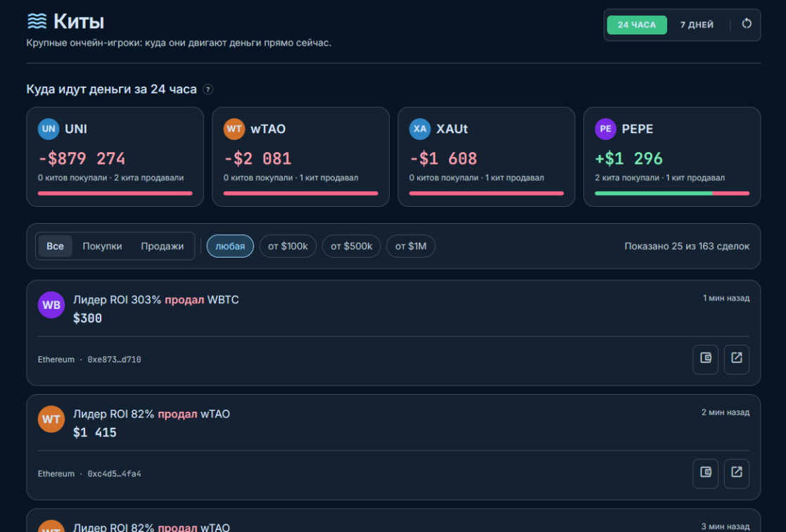
Task: Open wallet icon for address 0xc4d5…4fa4
Action: pyautogui.click(x=705, y=474)
